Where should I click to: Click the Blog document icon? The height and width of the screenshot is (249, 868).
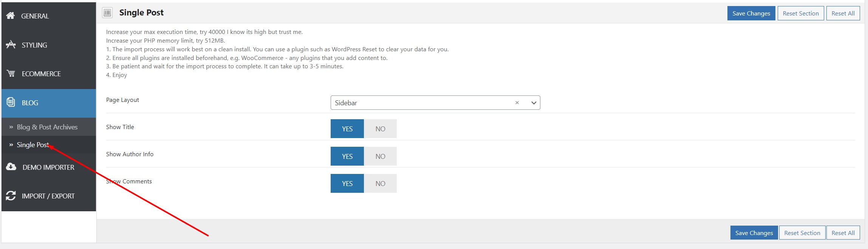(x=11, y=102)
